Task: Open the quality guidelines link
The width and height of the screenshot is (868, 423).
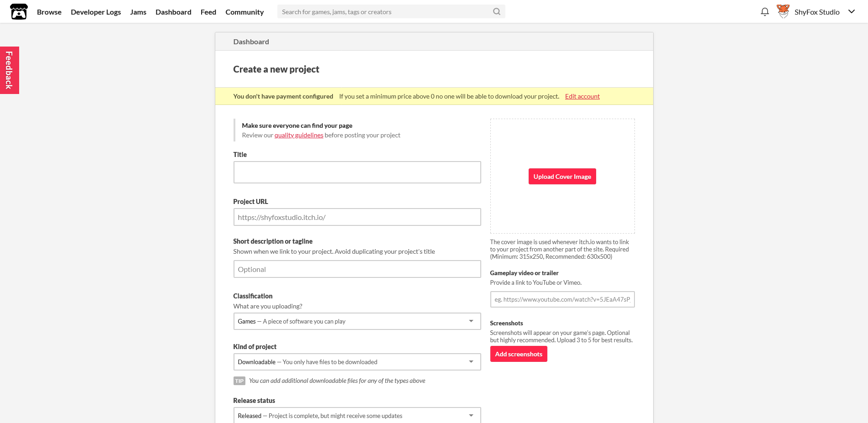Action: click(x=299, y=135)
